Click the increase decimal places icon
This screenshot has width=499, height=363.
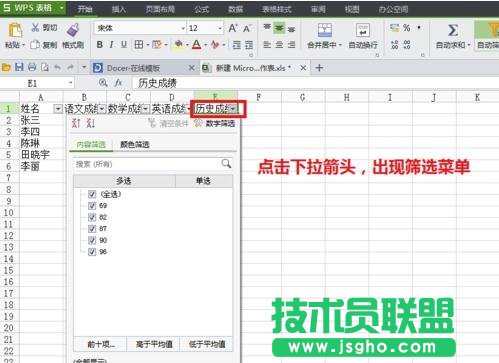pos(394,45)
